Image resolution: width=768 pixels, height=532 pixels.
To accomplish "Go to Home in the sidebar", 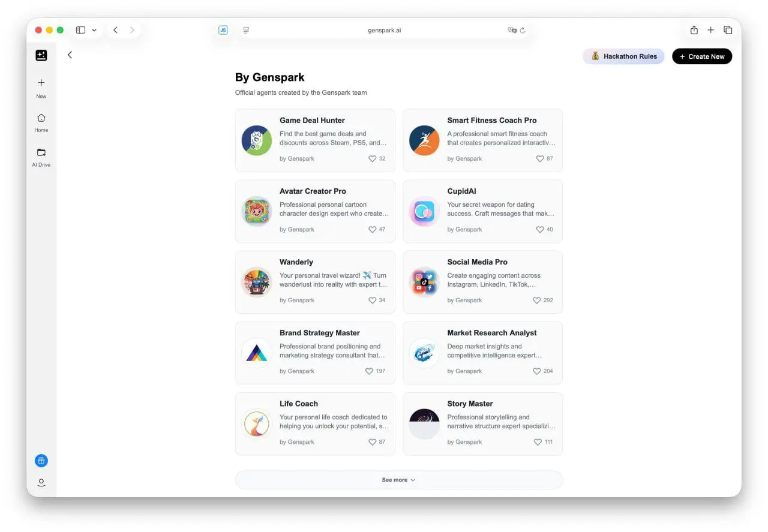I will 41,122.
